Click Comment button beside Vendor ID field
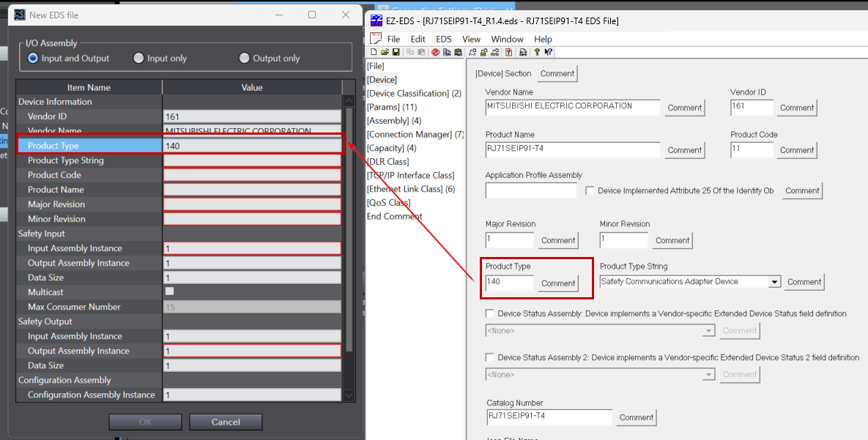Image resolution: width=868 pixels, height=440 pixels. point(797,108)
